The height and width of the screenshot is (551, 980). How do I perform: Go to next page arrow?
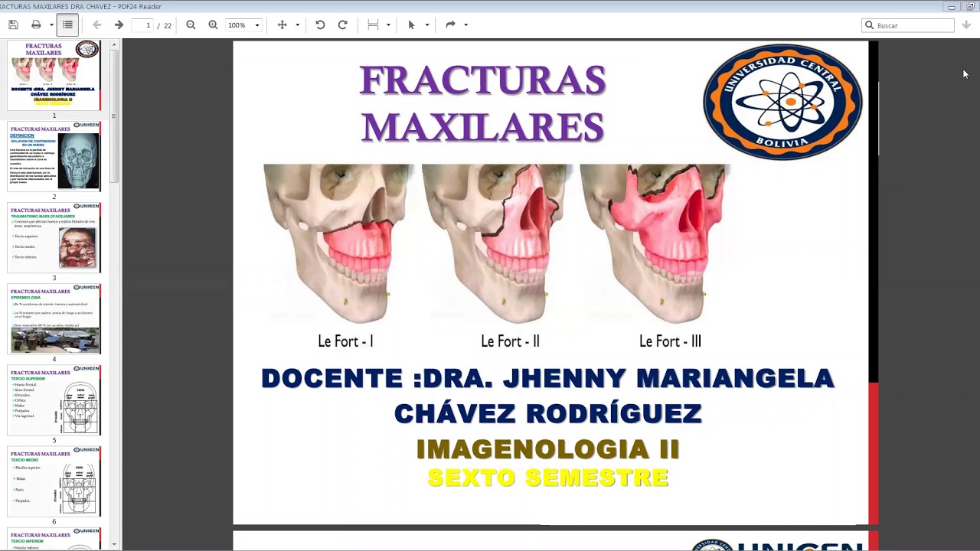[119, 25]
